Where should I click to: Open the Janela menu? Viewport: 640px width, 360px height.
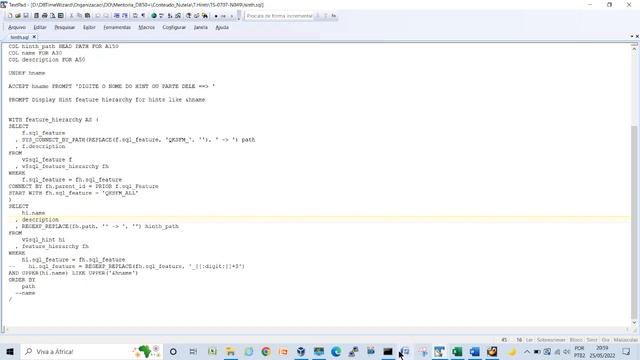[x=200, y=27]
